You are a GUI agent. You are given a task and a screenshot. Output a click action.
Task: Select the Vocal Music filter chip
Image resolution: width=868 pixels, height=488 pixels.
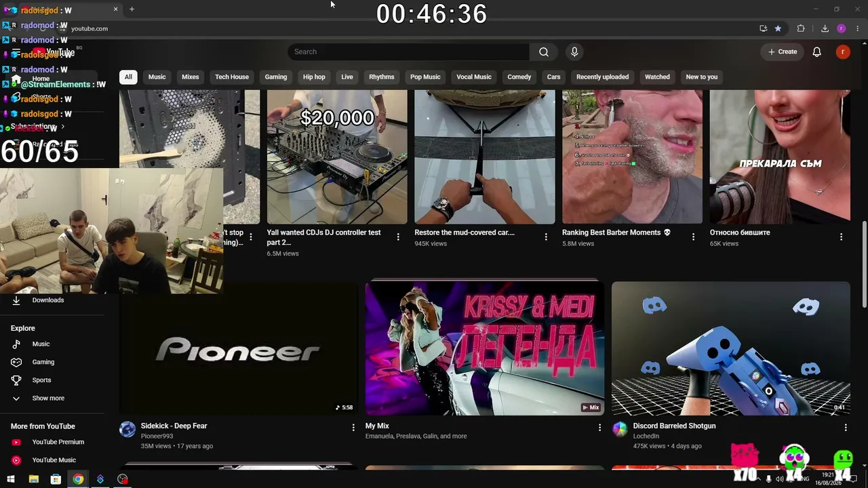tap(474, 77)
